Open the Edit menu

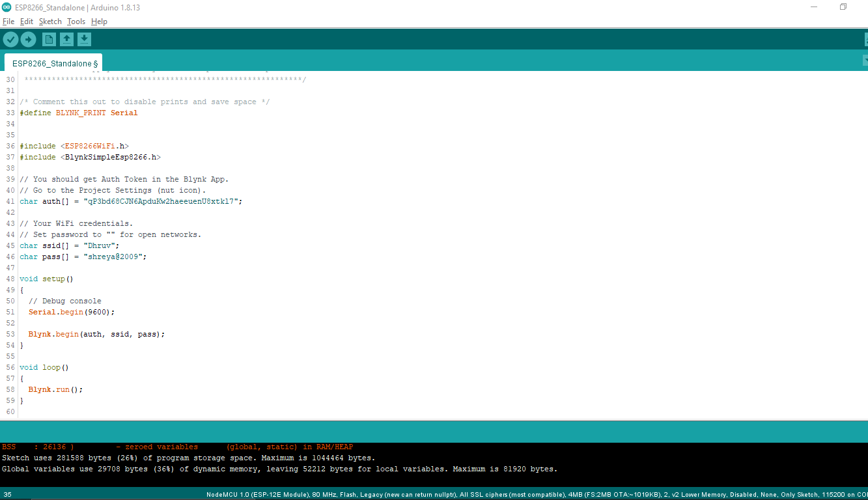pos(26,21)
